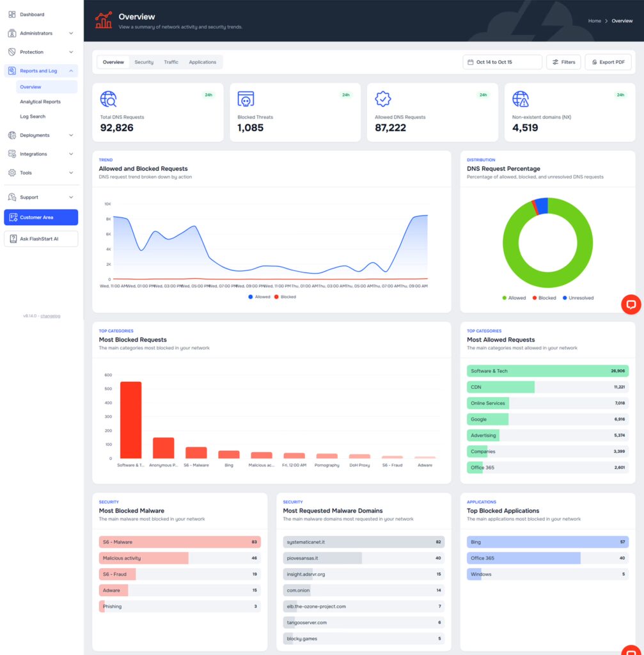
Task: Click the piovesansas.it domain row
Action: pyautogui.click(x=363, y=558)
